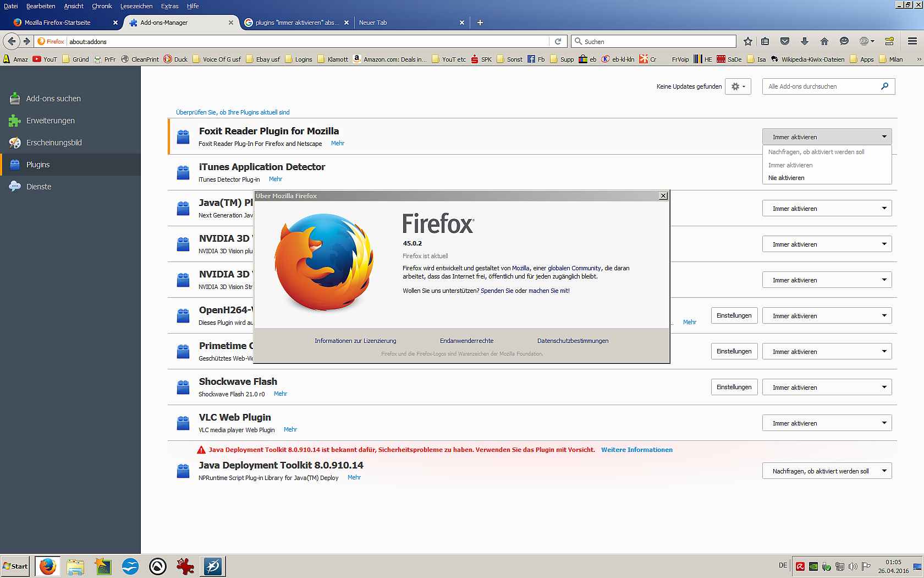Click the Adblock Plus ABP icon

(866, 41)
